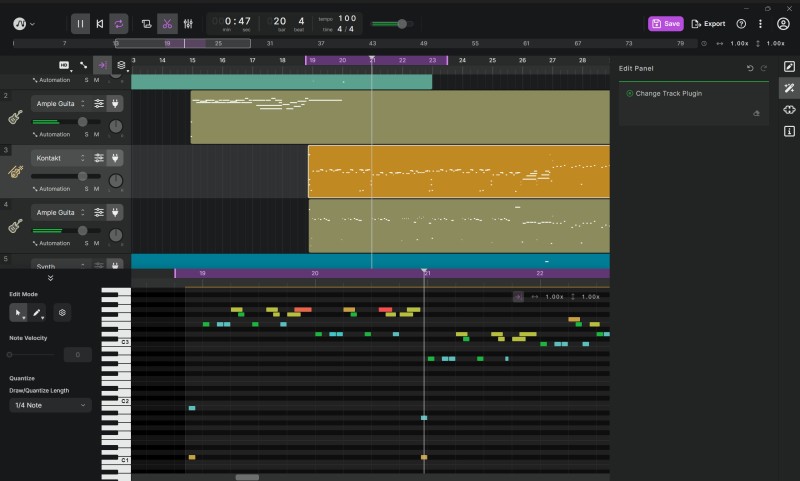This screenshot has width=800, height=481.
Task: Click the violin icon on Kontakt track
Action: click(x=15, y=172)
